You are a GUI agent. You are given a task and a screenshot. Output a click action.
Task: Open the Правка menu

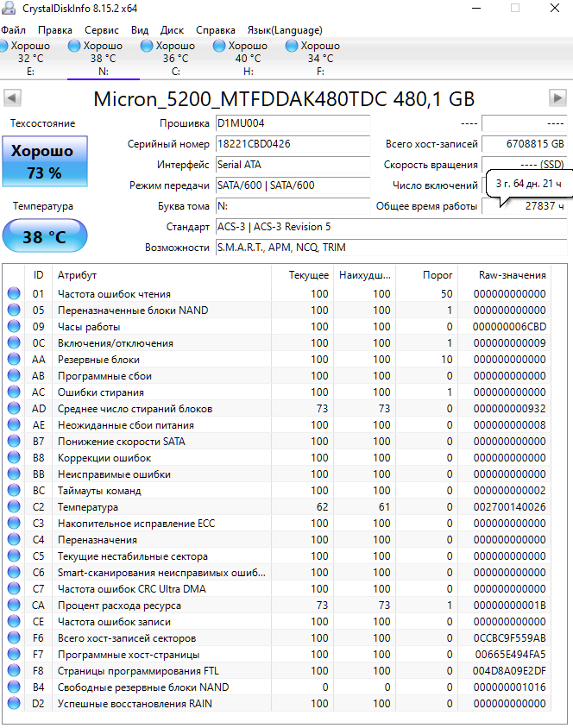pyautogui.click(x=54, y=30)
